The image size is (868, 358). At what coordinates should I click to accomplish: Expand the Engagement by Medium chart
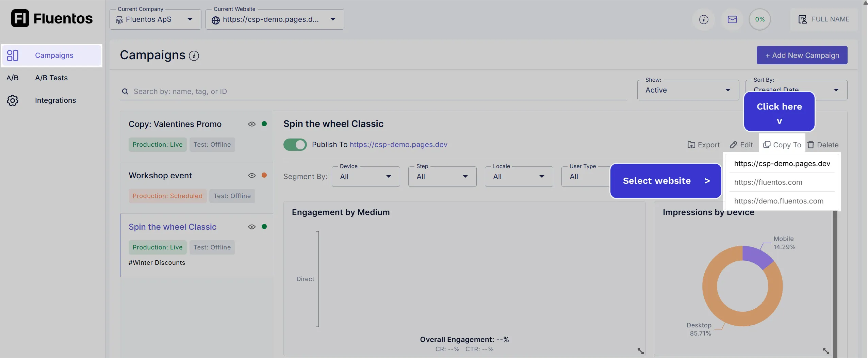click(640, 351)
